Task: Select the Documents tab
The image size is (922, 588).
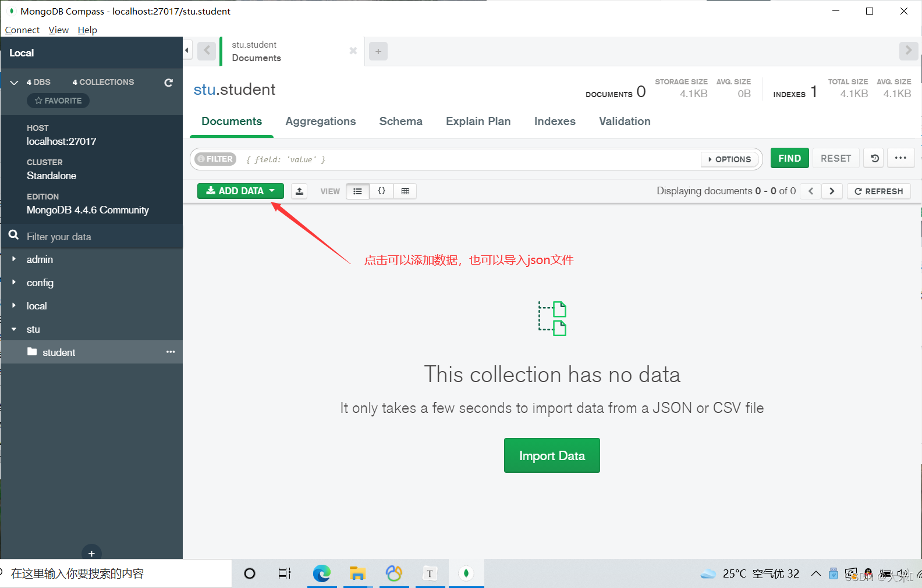Action: click(x=232, y=121)
